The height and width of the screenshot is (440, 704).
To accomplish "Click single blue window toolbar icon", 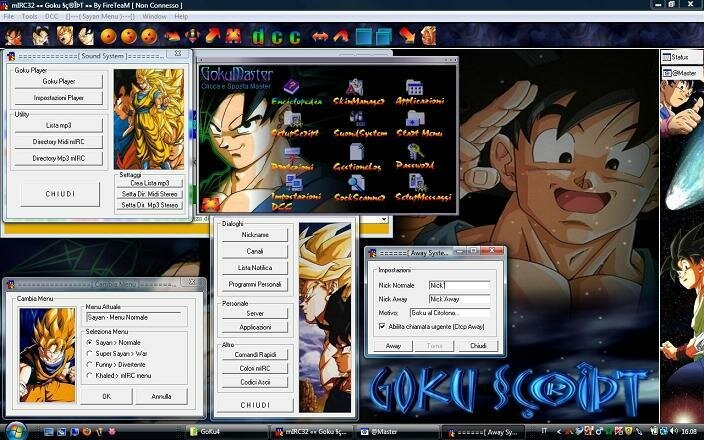I will click(x=364, y=36).
